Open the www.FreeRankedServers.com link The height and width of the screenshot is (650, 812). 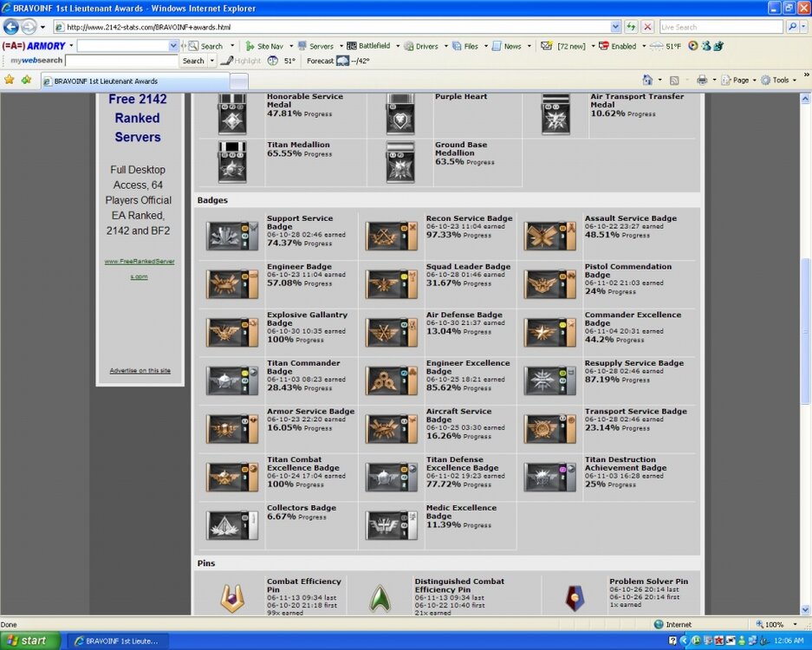(140, 269)
